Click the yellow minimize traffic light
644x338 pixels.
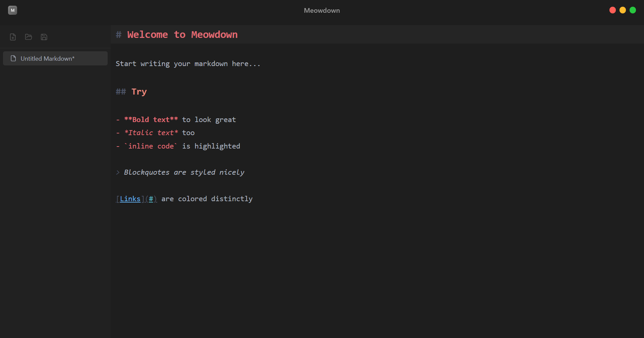pos(623,10)
